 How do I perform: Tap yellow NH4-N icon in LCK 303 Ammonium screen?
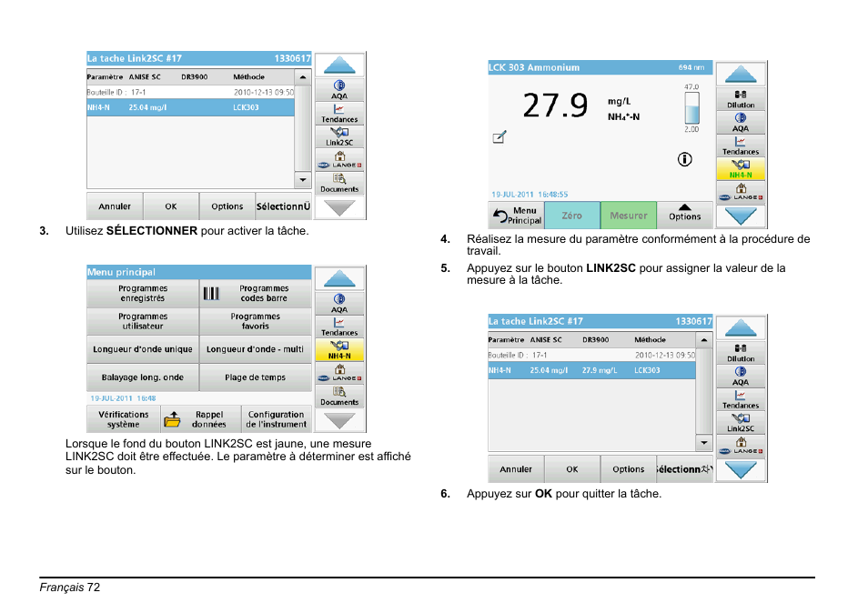[x=741, y=169]
